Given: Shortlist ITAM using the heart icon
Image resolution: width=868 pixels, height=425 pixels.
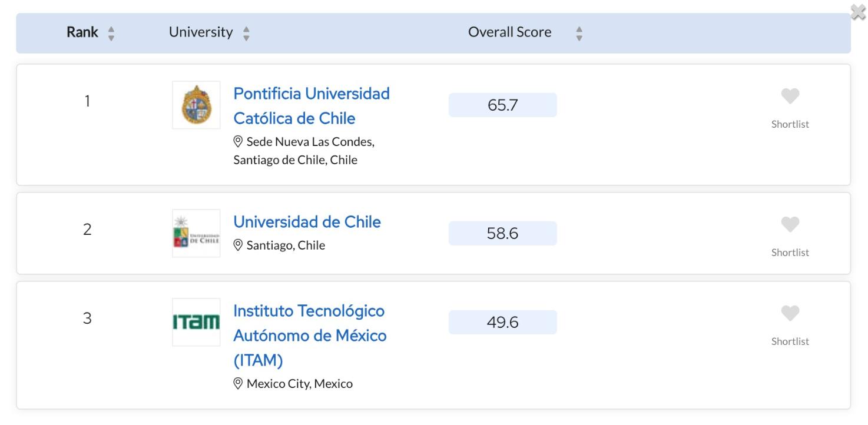Looking at the screenshot, I should [x=790, y=314].
